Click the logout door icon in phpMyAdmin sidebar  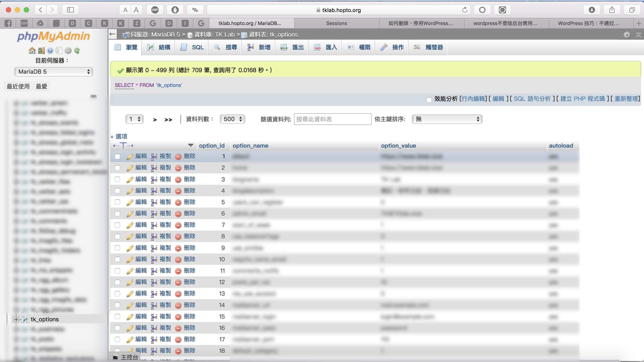point(41,51)
